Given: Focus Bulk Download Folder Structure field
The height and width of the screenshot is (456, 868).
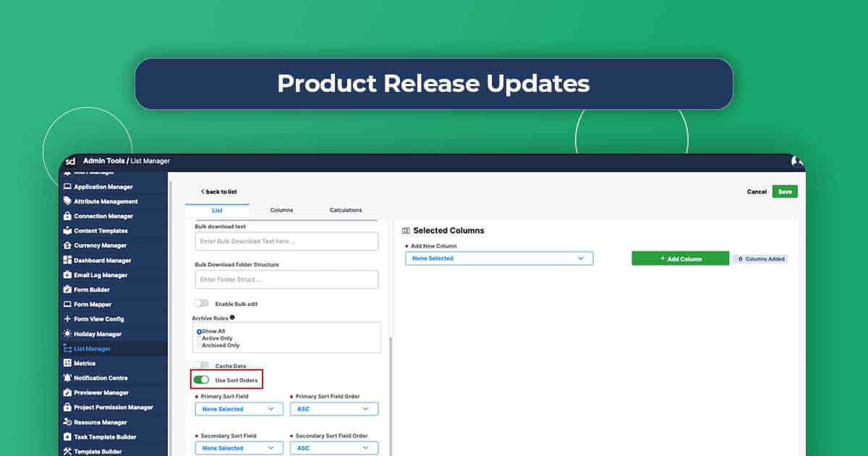Looking at the screenshot, I should click(x=286, y=279).
